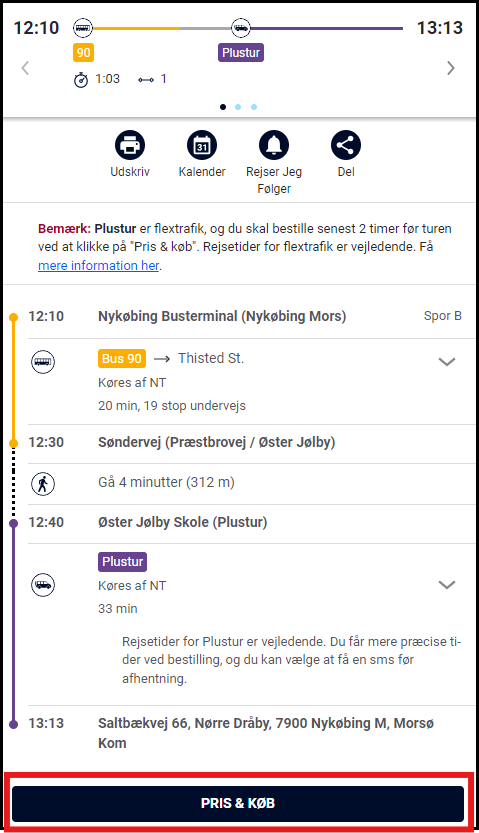Viewport: 479px width, 833px height.
Task: Click the Plustur car icon in details
Action: coord(43,585)
